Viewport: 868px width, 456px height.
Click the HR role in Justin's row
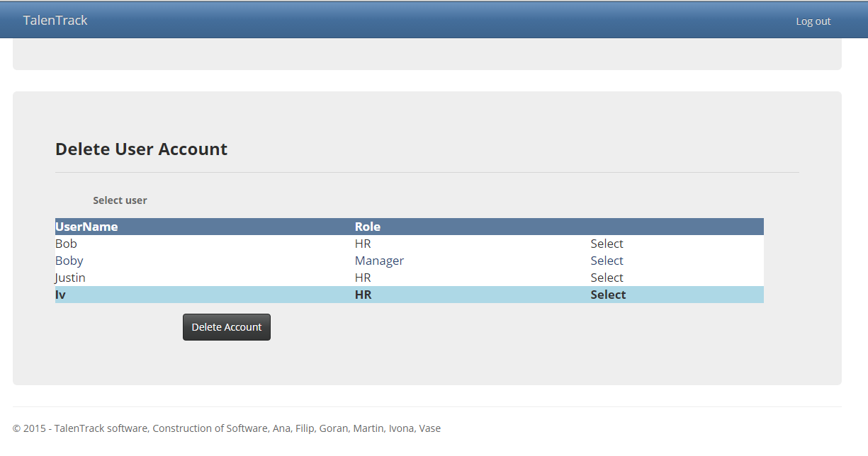point(363,278)
